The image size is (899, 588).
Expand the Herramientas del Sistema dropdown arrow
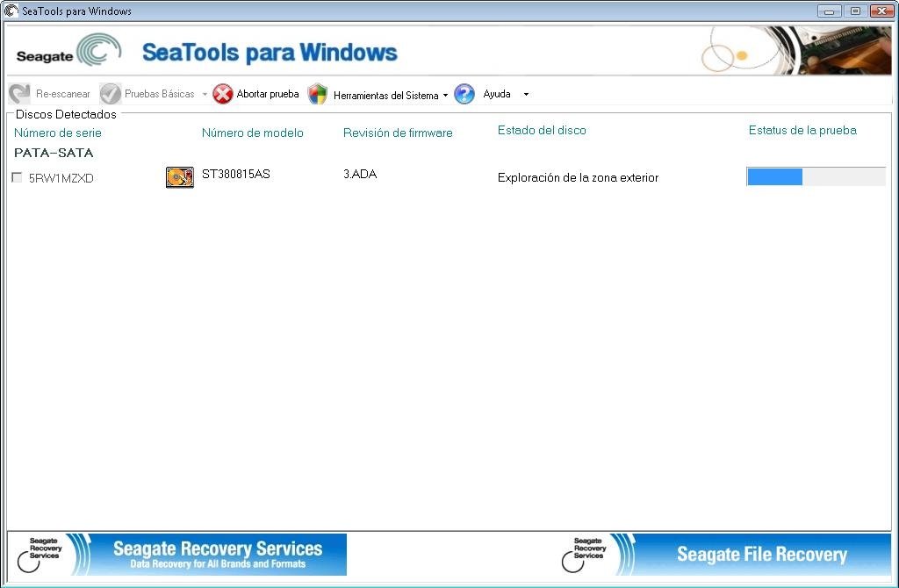point(445,95)
